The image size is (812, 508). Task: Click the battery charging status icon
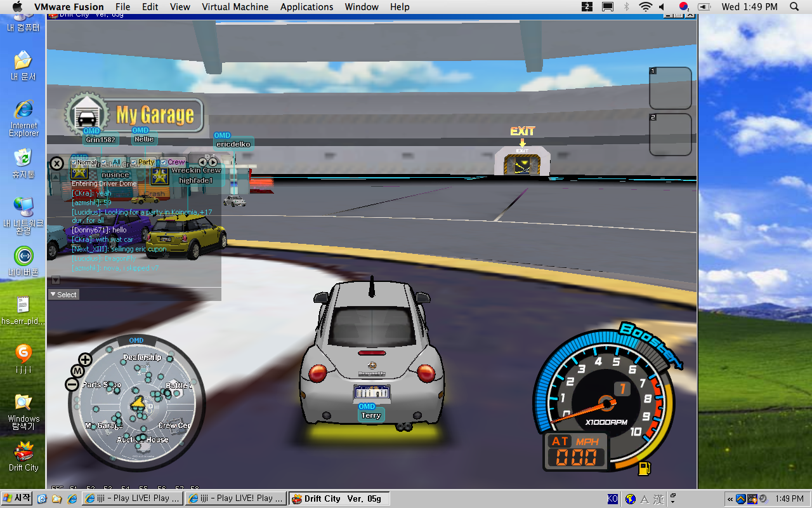704,7
